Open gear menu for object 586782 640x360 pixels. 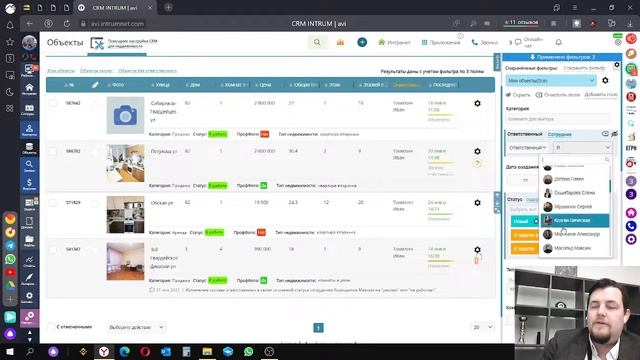477,151
